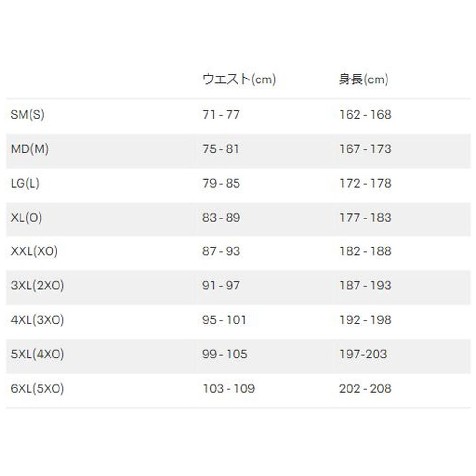Click the 身長(cm) column header
The width and height of the screenshot is (476, 476).
point(364,79)
